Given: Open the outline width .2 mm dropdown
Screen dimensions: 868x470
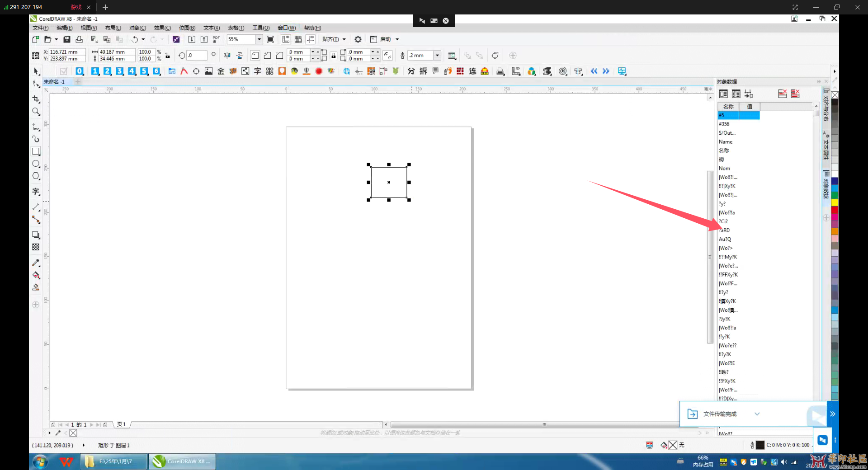Looking at the screenshot, I should (437, 56).
